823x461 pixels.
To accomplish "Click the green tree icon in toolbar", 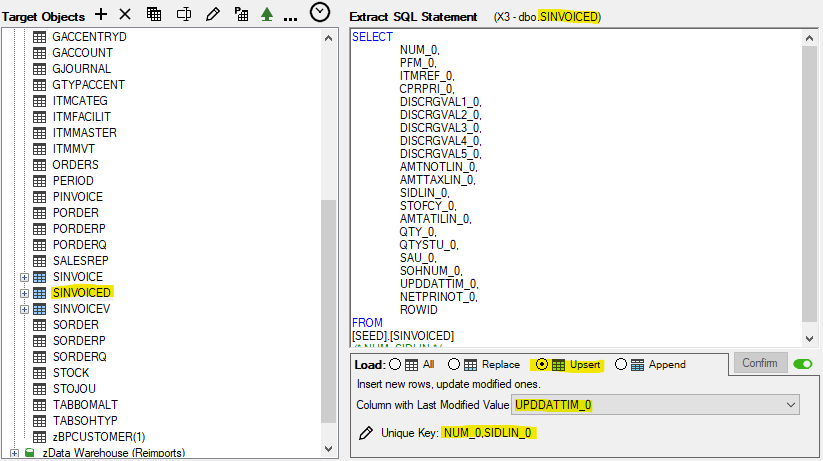I will (x=266, y=14).
